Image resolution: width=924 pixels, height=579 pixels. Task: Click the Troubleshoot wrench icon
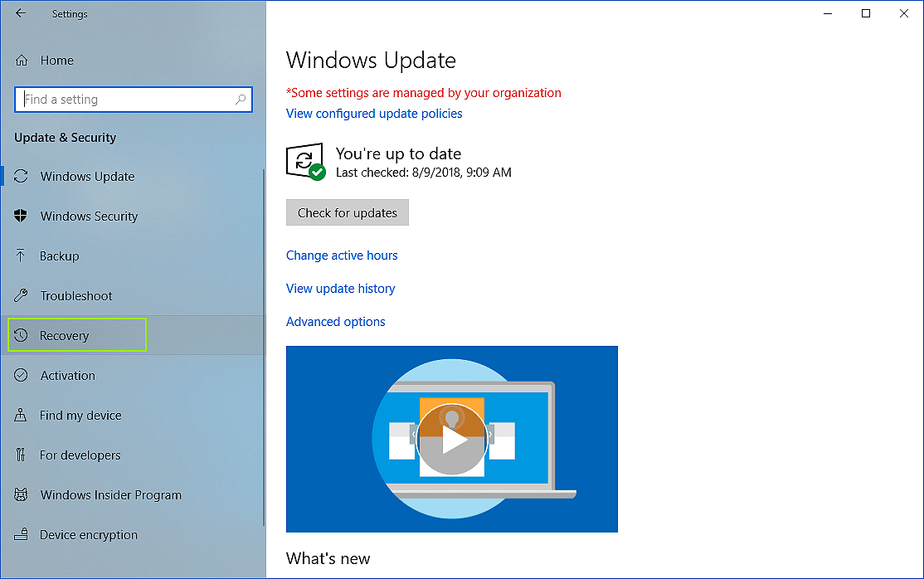21,295
